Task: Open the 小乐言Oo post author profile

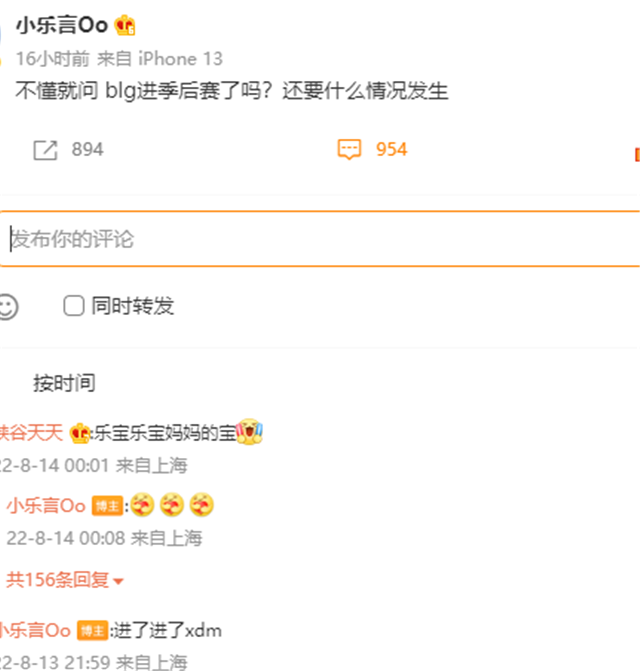Action: [62, 25]
